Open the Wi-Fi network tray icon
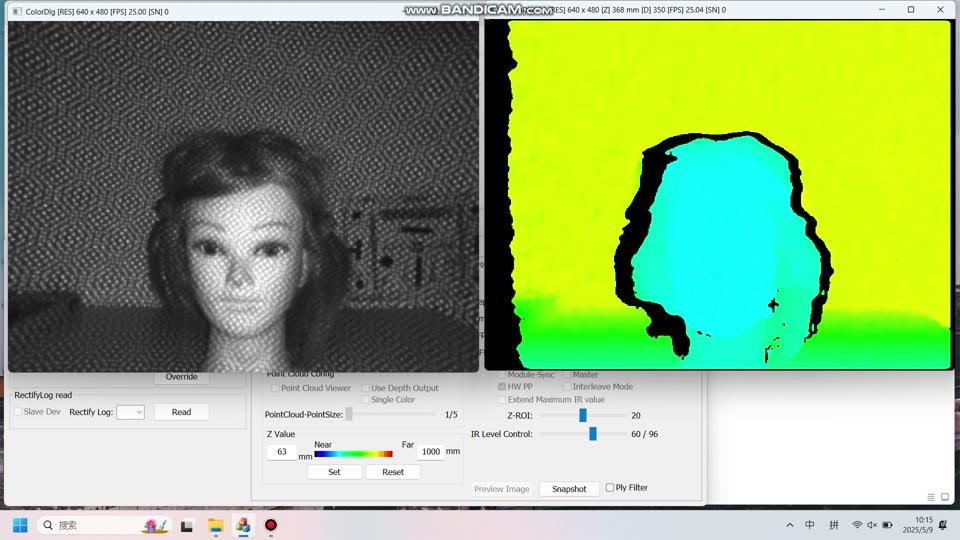The height and width of the screenshot is (540, 960). click(857, 525)
